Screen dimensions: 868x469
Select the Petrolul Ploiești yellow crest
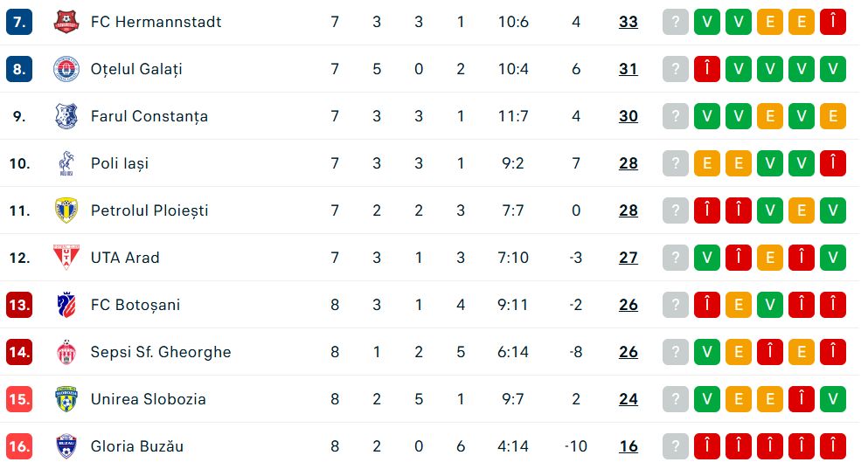pos(66,210)
